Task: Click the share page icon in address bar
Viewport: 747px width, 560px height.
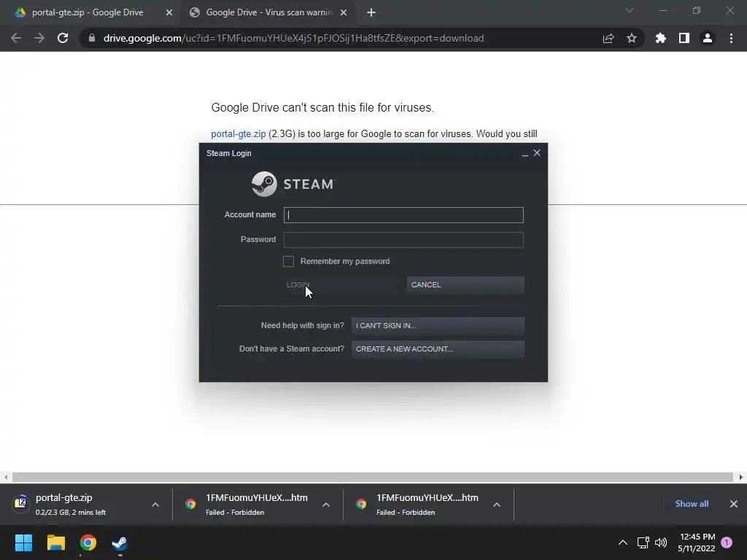Action: [x=608, y=38]
